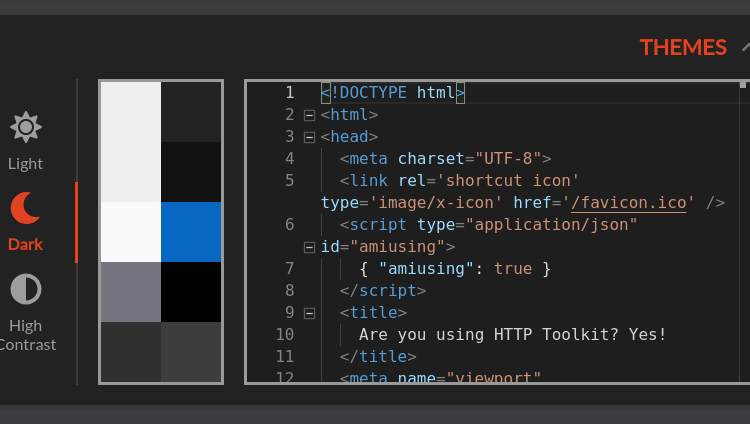Click line number 7 in the gutter
The width and height of the screenshot is (750, 424).
(x=289, y=268)
